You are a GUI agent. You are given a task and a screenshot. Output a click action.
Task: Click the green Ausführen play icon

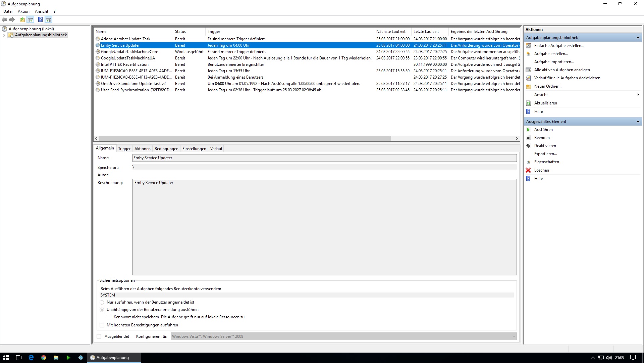pos(529,130)
